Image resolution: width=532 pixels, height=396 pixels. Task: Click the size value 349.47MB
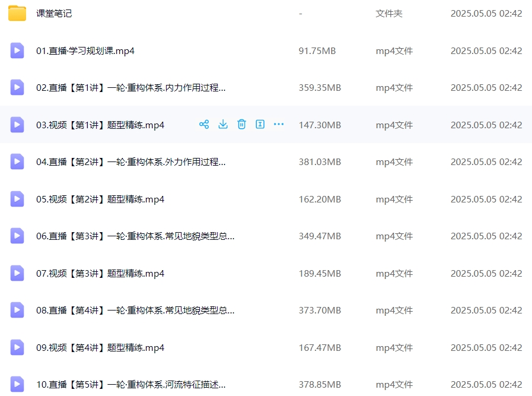[x=320, y=236]
